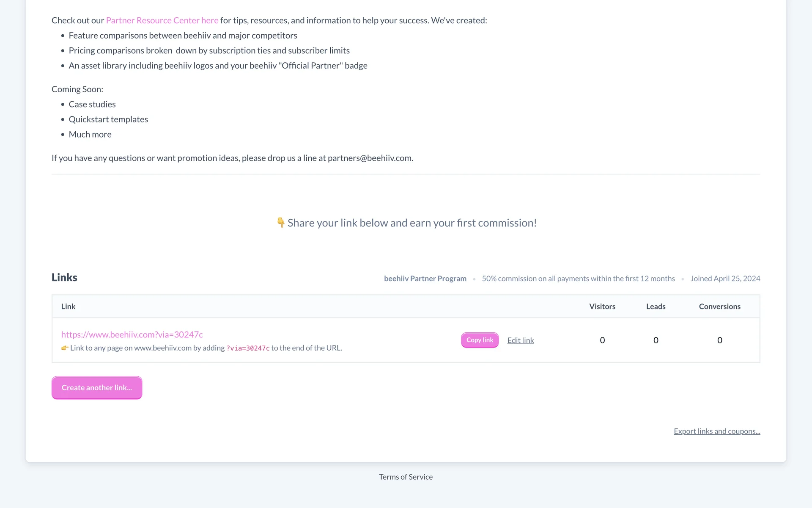Click the Visitors column header
Screen dimensions: 812x508
coord(602,306)
